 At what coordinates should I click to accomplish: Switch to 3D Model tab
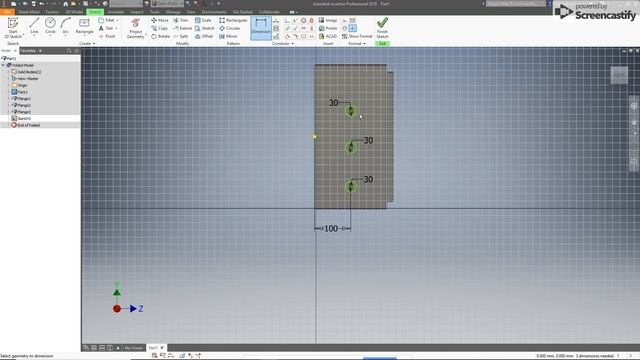tap(74, 12)
